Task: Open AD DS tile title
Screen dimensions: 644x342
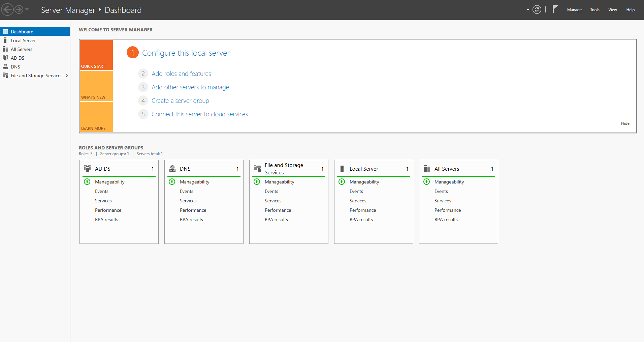Action: coord(103,169)
